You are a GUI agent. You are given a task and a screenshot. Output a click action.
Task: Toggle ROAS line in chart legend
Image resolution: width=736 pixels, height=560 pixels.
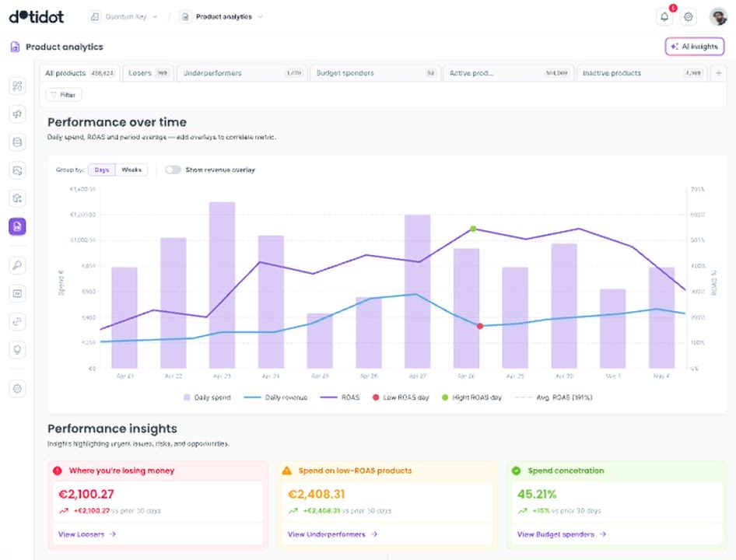pos(340,397)
